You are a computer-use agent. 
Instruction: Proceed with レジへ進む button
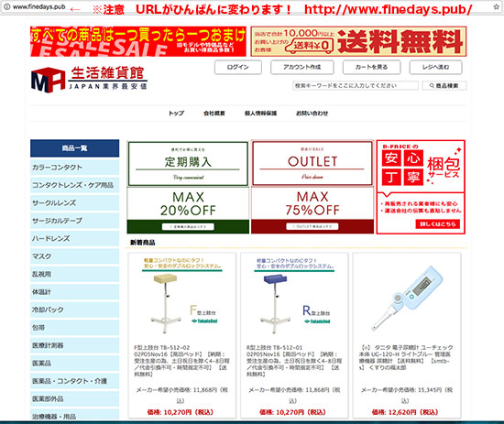tap(436, 67)
